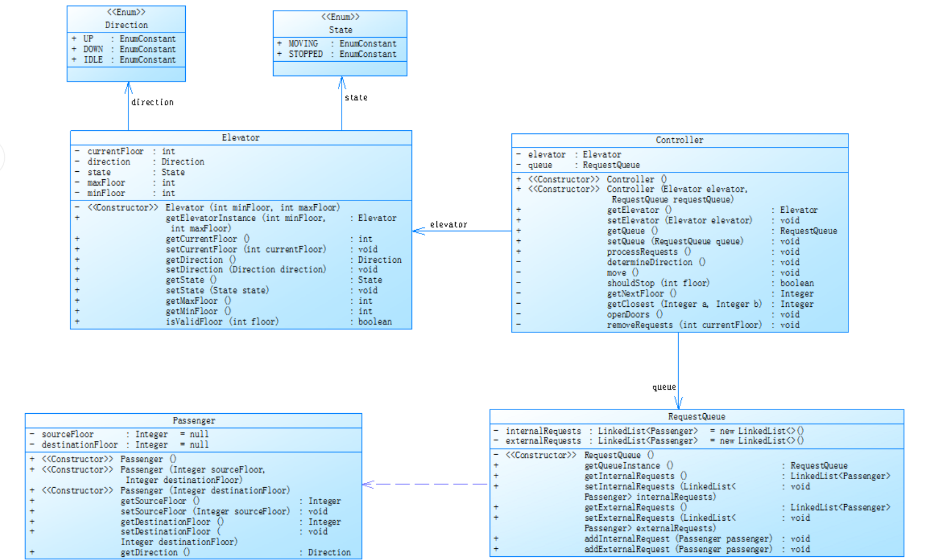Select the addInternalRequest method
Image resolution: width=941 pixels, height=560 pixels.
652,539
